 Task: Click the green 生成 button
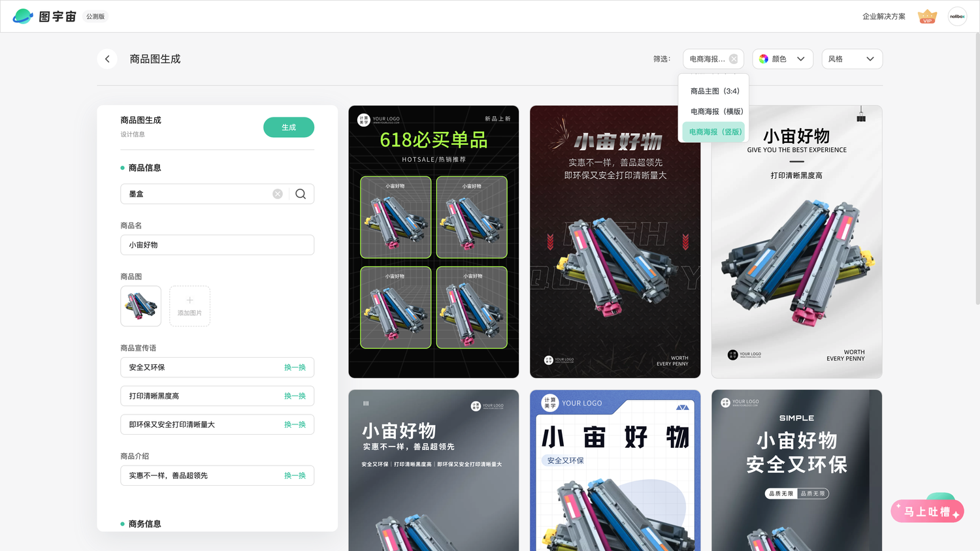click(289, 127)
